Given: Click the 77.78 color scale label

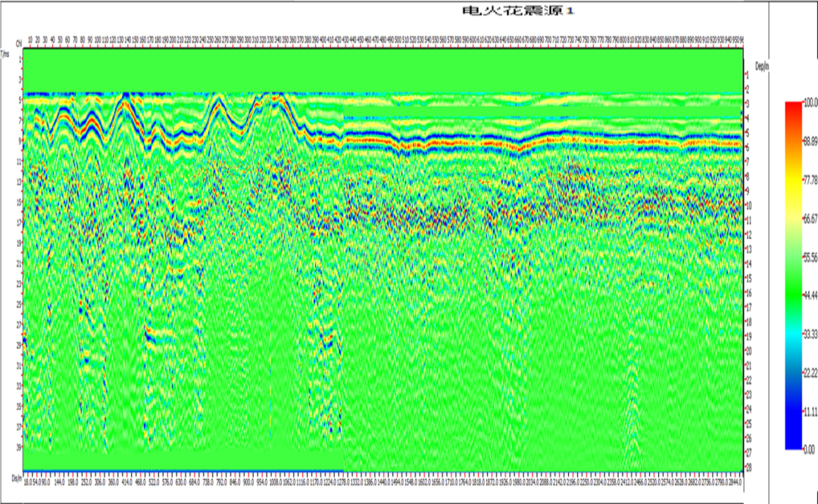Looking at the screenshot, I should (x=810, y=180).
